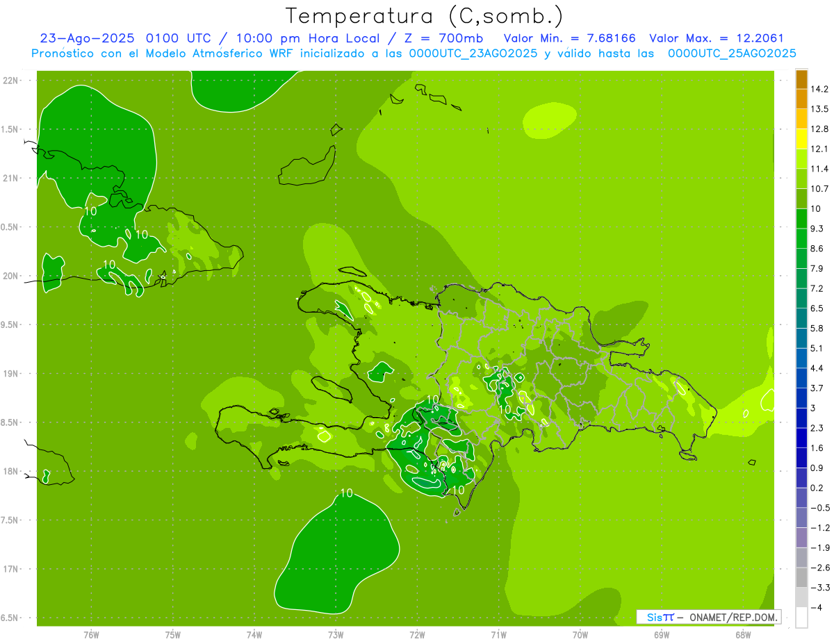Click the "74W" longitude label

click(x=254, y=635)
